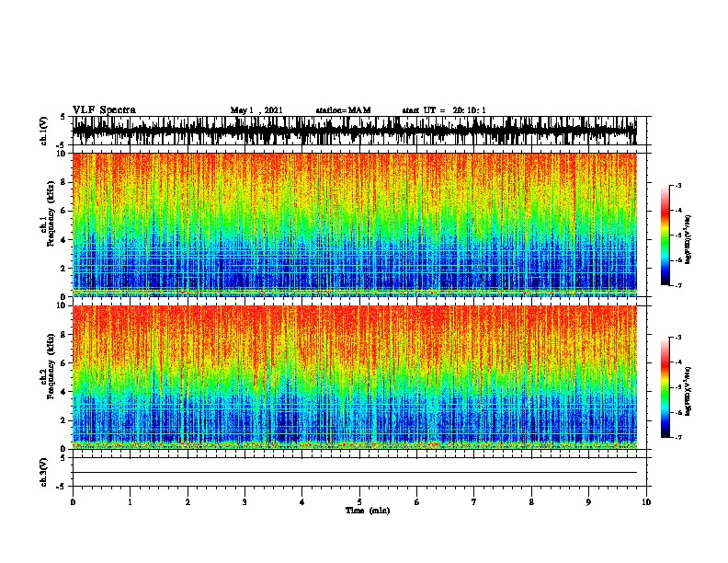Click the "-7" label on ch.2 colorbar
This screenshot has width=728, height=563.
tap(677, 438)
